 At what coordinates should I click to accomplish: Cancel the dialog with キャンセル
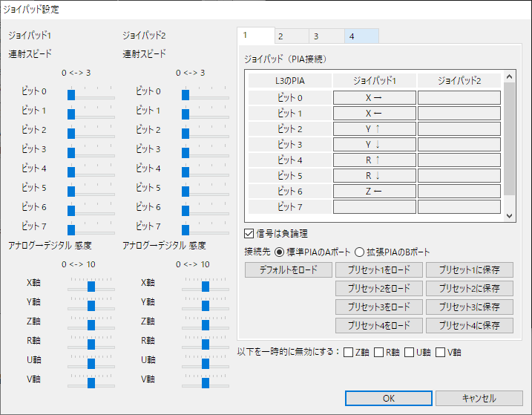(x=479, y=398)
